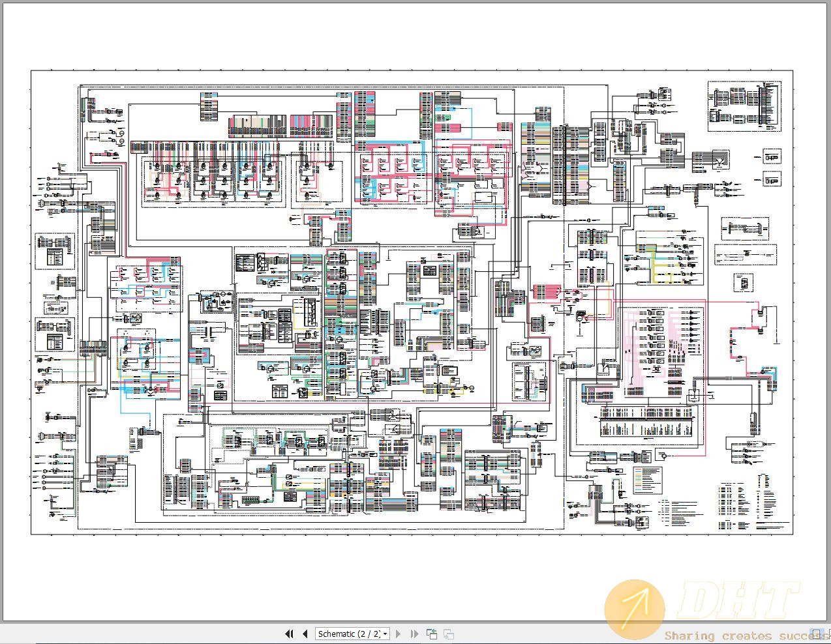Click the last page navigation icon

(414, 634)
